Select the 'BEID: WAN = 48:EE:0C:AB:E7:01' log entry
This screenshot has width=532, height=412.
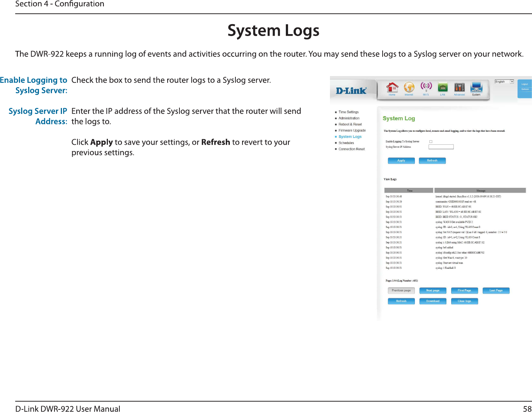click(x=453, y=207)
